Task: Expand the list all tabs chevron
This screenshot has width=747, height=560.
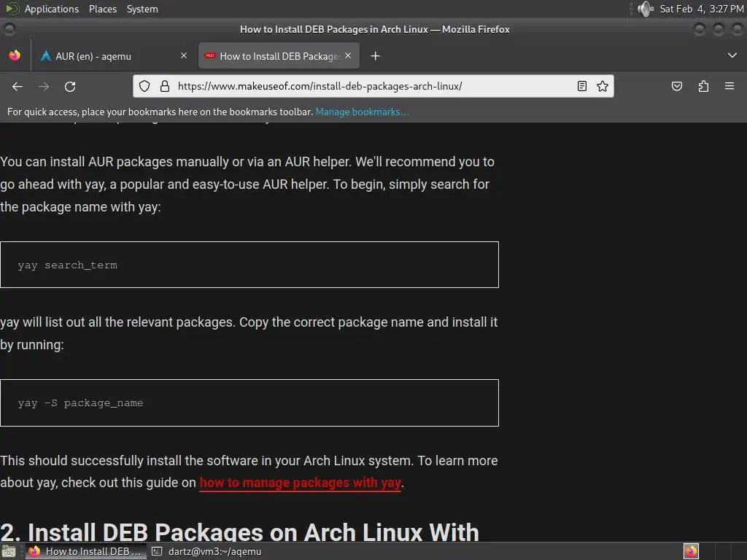Action: click(x=732, y=55)
